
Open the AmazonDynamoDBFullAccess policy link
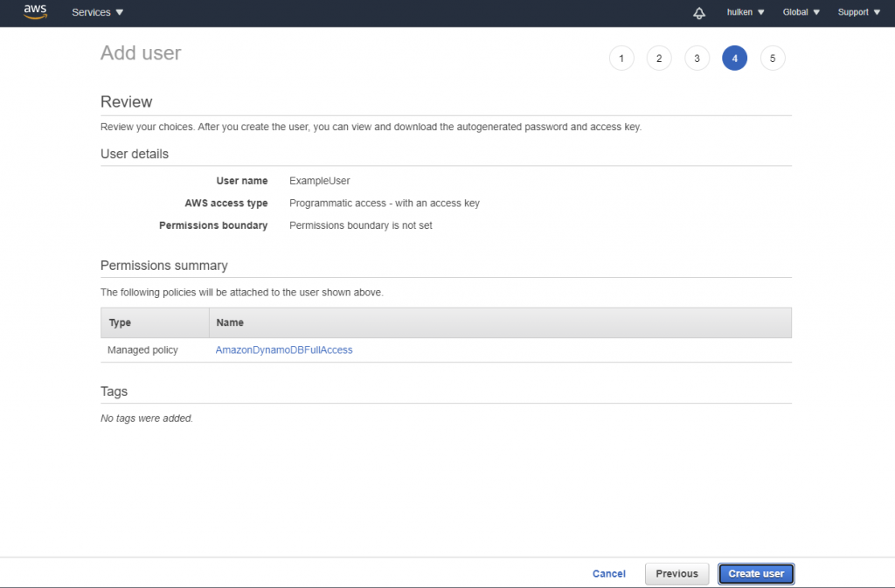(284, 349)
